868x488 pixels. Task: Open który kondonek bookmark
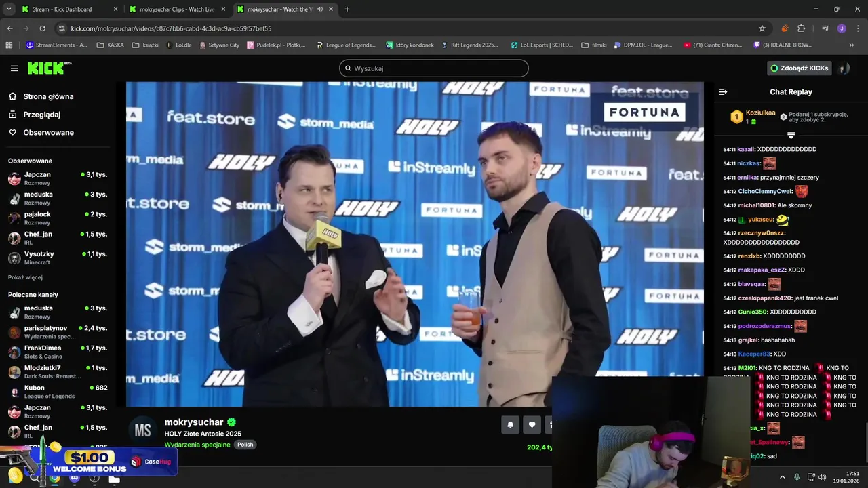[410, 45]
